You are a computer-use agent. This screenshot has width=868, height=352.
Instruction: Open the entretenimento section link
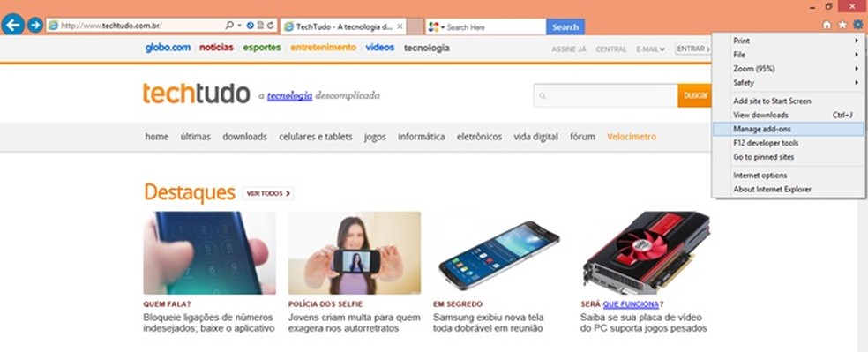pos(323,48)
